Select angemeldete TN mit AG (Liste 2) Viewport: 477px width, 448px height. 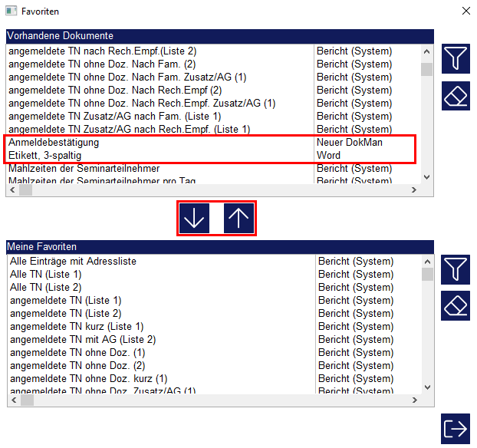pos(83,340)
